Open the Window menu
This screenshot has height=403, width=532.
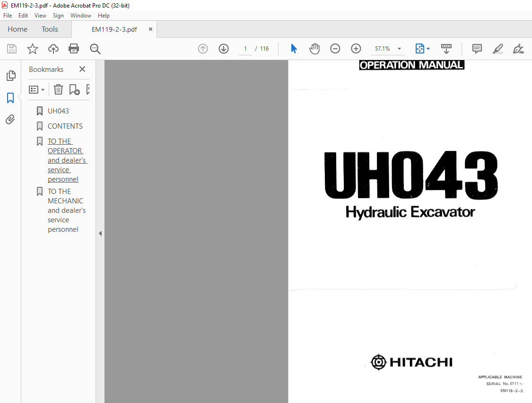point(81,16)
